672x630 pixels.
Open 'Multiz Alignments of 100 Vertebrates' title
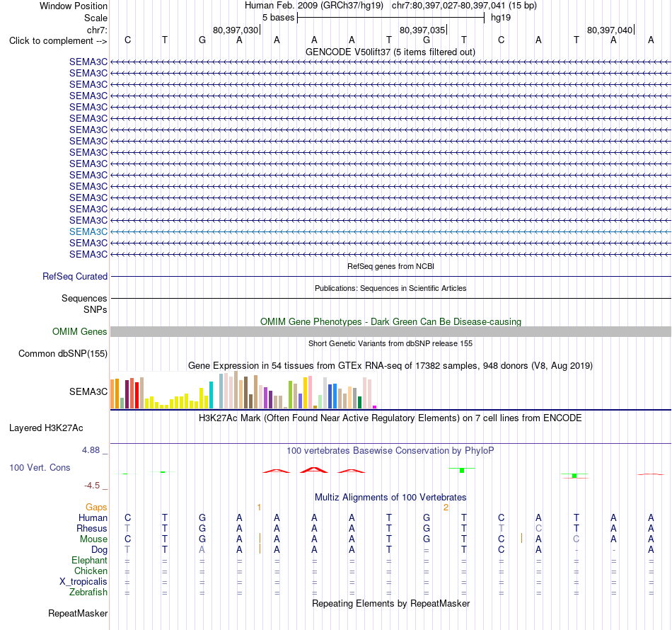tap(390, 498)
